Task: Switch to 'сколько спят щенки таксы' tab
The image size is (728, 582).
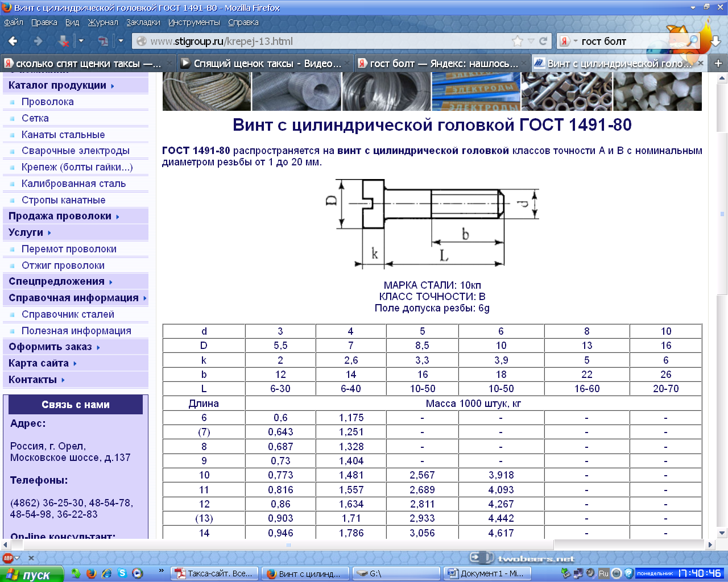Action: tap(88, 63)
